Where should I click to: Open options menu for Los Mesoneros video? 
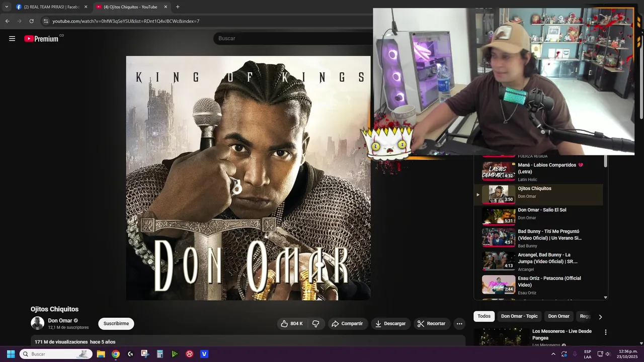pyautogui.click(x=605, y=332)
